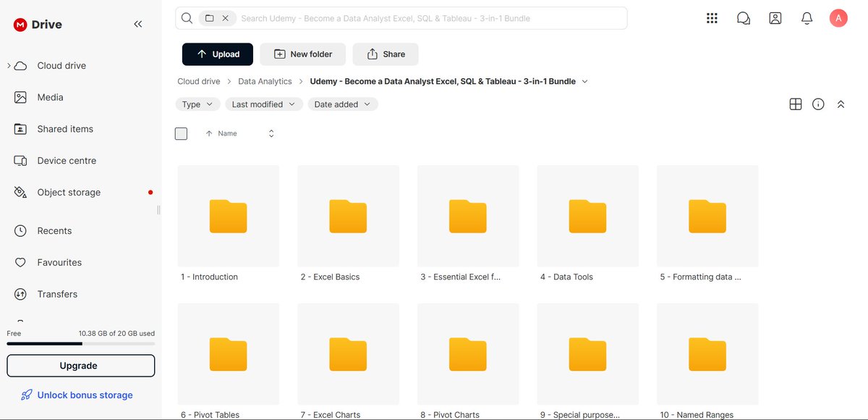The image size is (868, 420).
Task: Click the folder icon chip in search bar
Action: point(209,18)
